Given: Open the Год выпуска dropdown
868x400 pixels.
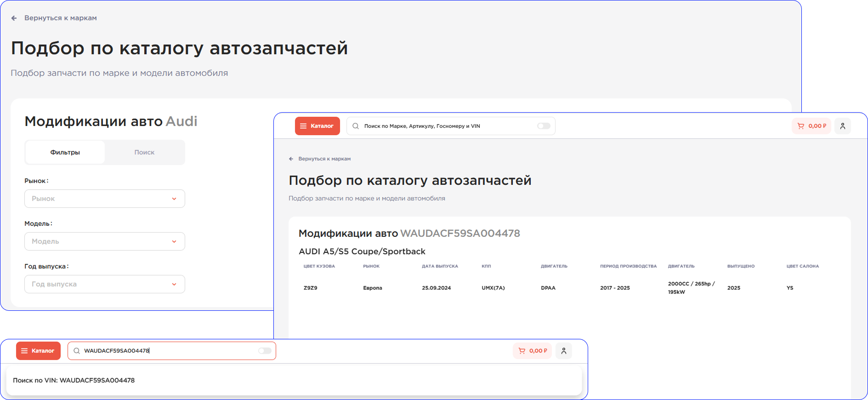Looking at the screenshot, I should [105, 284].
